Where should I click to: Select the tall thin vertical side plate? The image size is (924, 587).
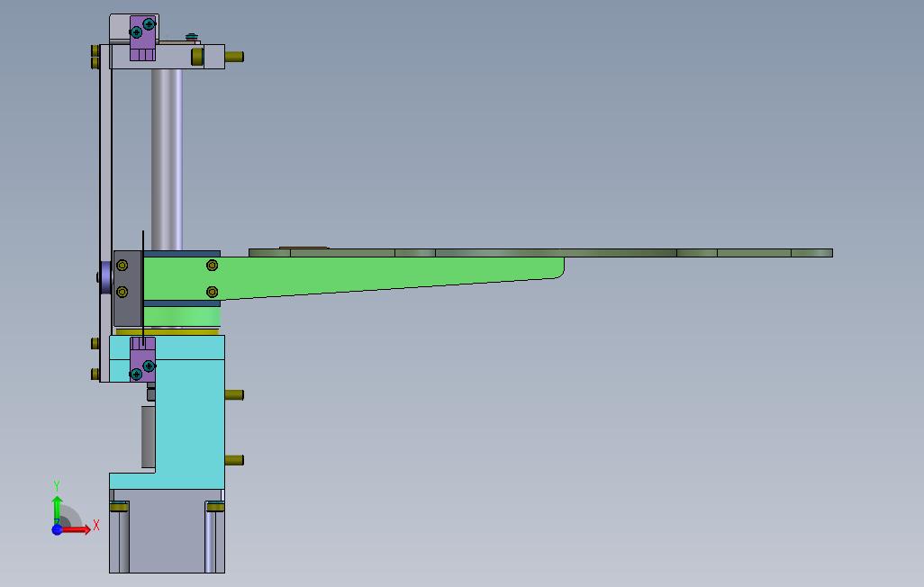tap(105, 212)
